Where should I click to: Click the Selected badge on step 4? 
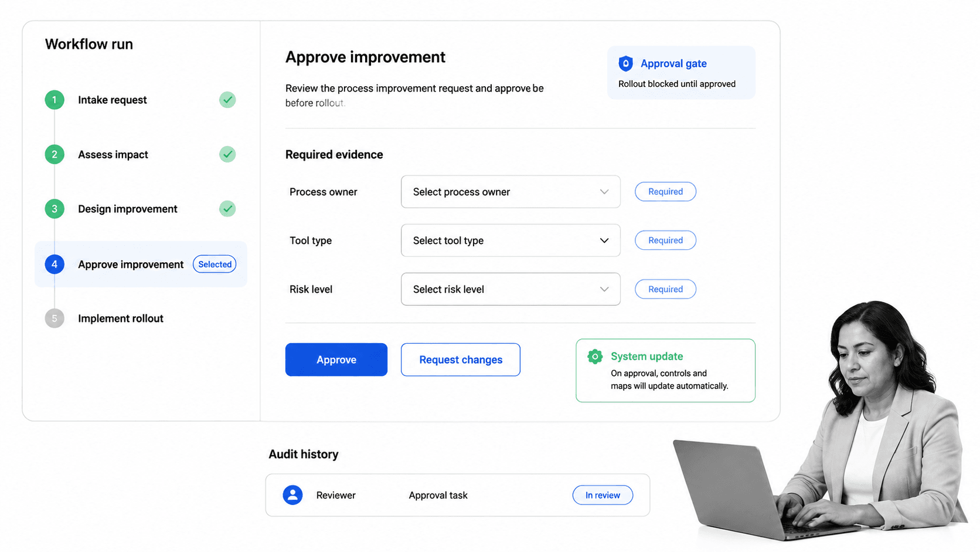(x=215, y=264)
